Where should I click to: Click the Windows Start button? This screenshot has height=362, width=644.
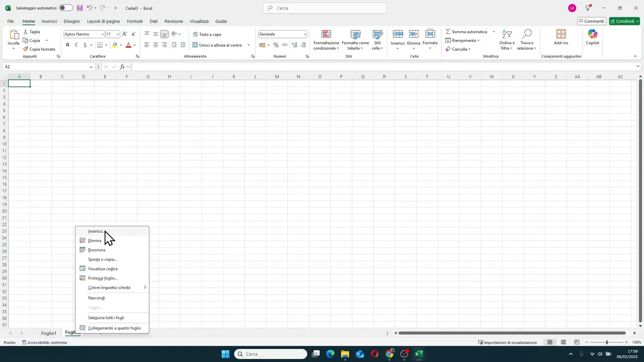225,354
